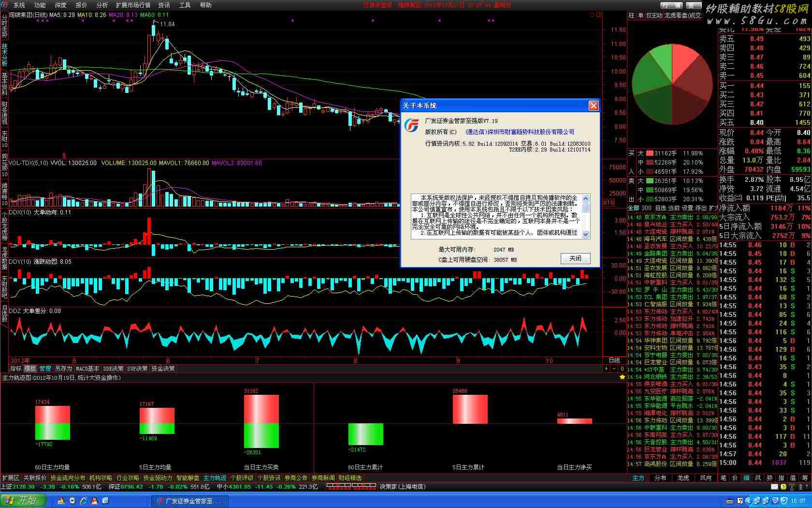Open the 工具 menu
This screenshot has height=508, width=812.
185,5
